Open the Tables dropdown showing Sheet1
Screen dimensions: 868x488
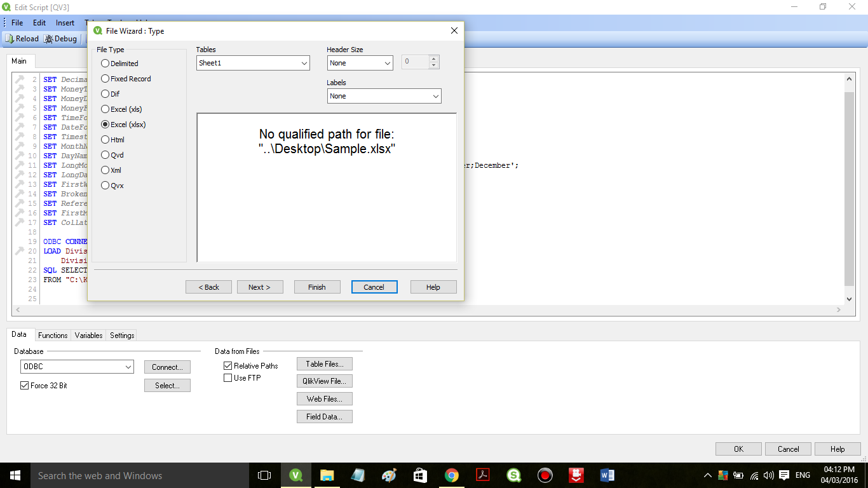click(253, 63)
